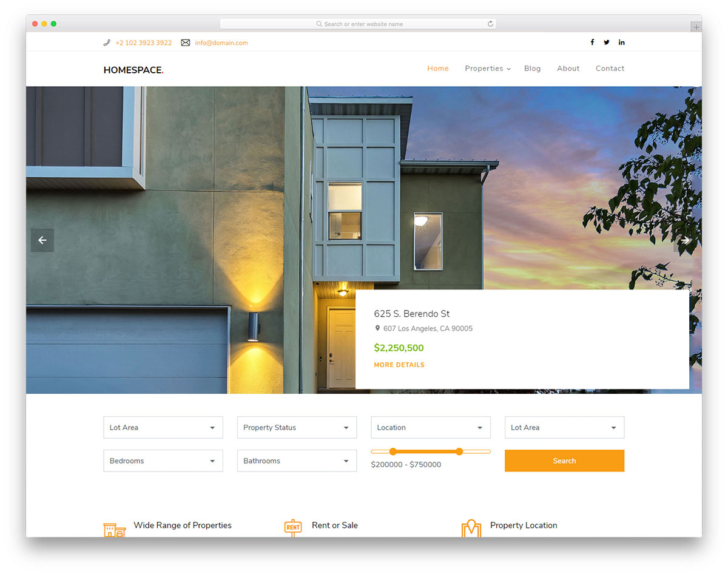728x574 pixels.
Task: Click the orange Search button
Action: coord(564,461)
